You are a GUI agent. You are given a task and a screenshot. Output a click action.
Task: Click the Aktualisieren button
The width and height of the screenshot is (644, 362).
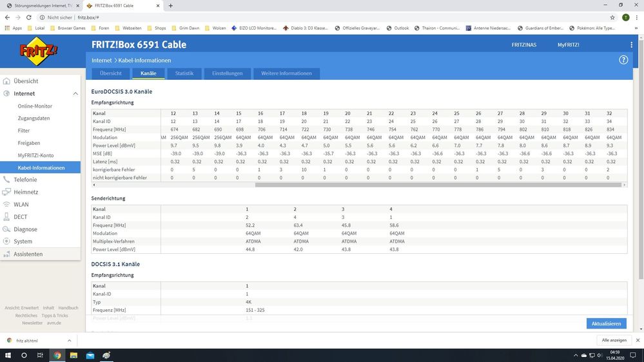pyautogui.click(x=606, y=323)
